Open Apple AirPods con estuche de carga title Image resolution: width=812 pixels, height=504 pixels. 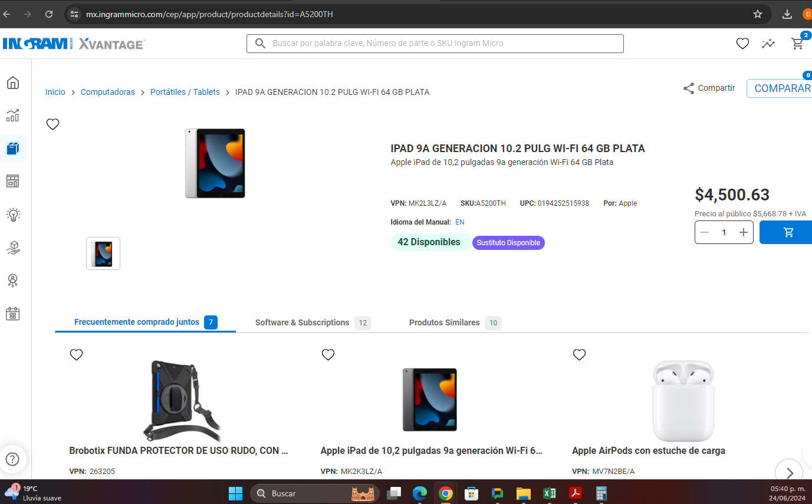pyautogui.click(x=649, y=450)
